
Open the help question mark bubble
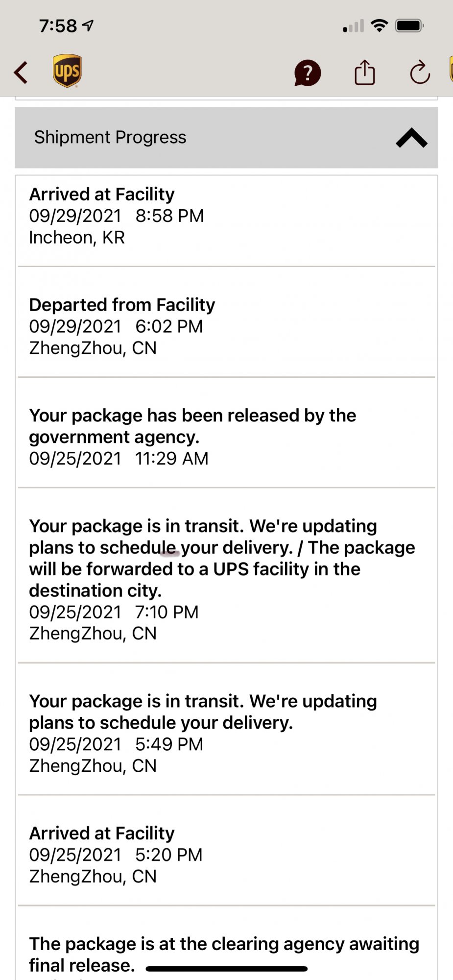307,73
